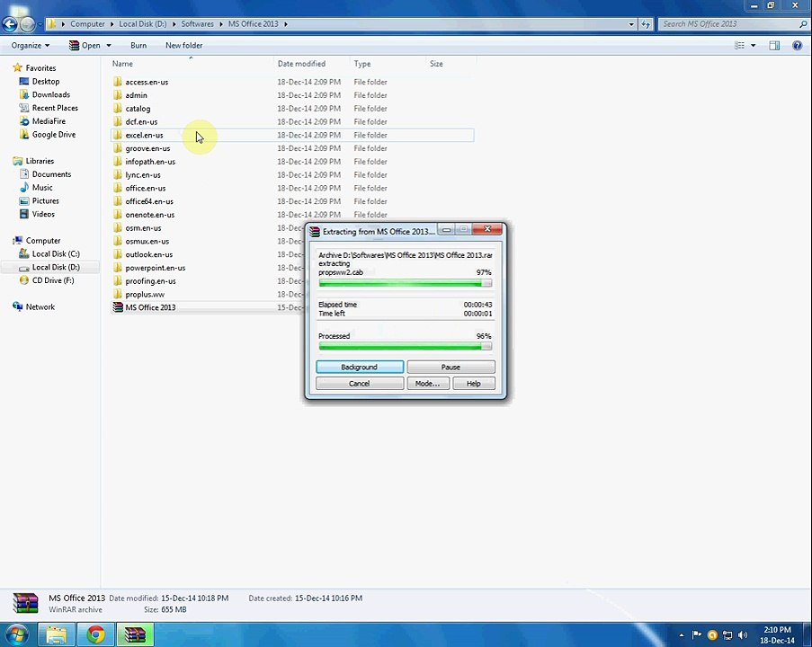Click the Background button in WinRAR dialog
The height and width of the screenshot is (647, 812).
coord(360,367)
